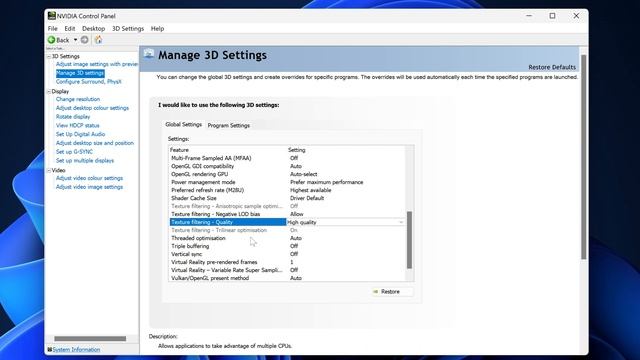640x360 pixels.
Task: Open Set up multiple displays page
Action: pyautogui.click(x=85, y=160)
